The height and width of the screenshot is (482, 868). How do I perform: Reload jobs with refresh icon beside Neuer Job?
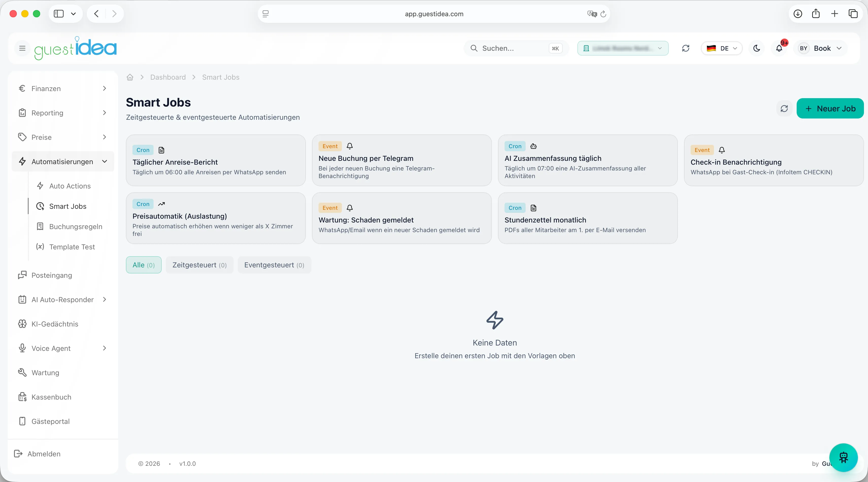point(784,109)
